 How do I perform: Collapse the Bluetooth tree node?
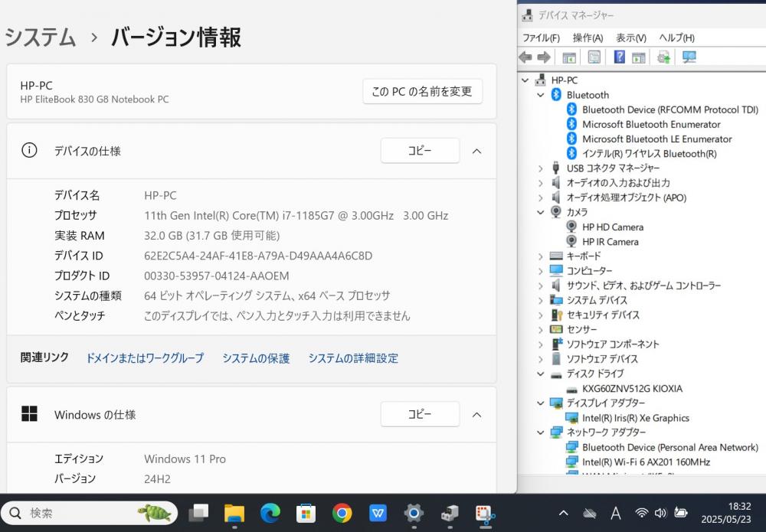click(540, 95)
